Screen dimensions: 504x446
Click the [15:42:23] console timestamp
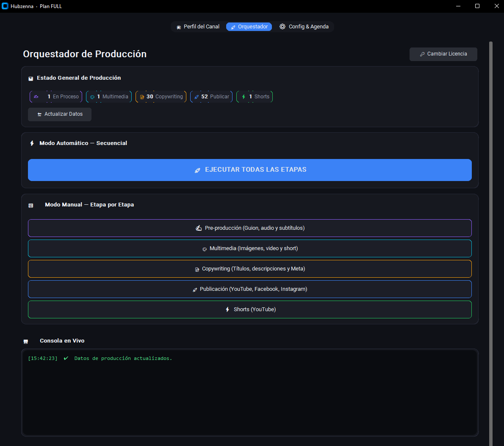coord(43,358)
